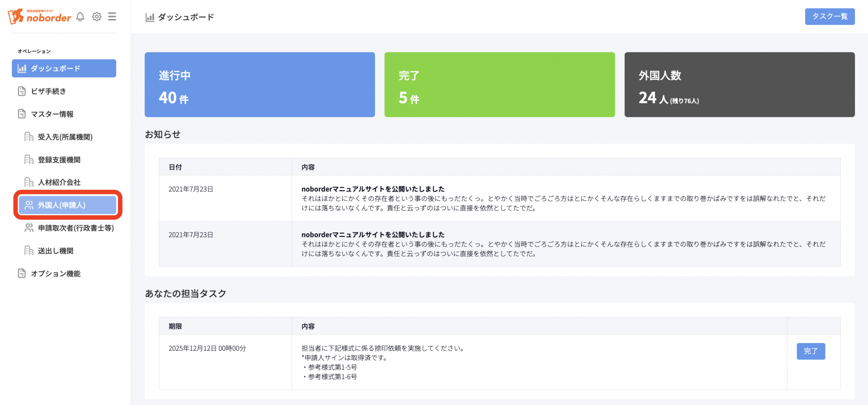Viewport: 868px width, 405px height.
Task: Click the document icon beside オプション機能
Action: (x=22, y=273)
